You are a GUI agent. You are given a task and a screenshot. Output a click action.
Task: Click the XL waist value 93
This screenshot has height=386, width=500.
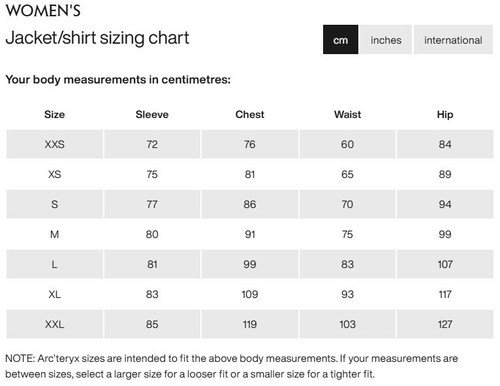(347, 294)
